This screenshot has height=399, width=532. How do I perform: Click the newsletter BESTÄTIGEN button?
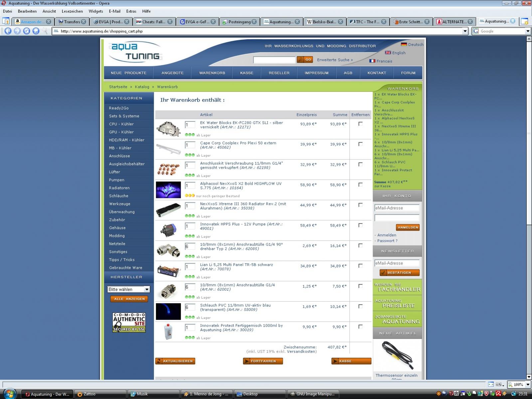399,273
